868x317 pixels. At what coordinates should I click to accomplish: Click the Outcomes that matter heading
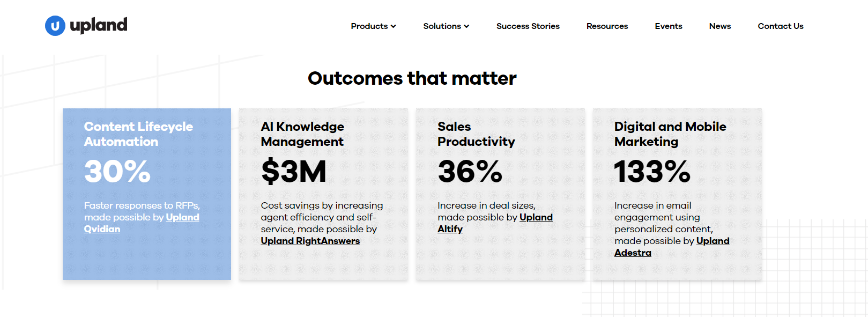(x=412, y=78)
